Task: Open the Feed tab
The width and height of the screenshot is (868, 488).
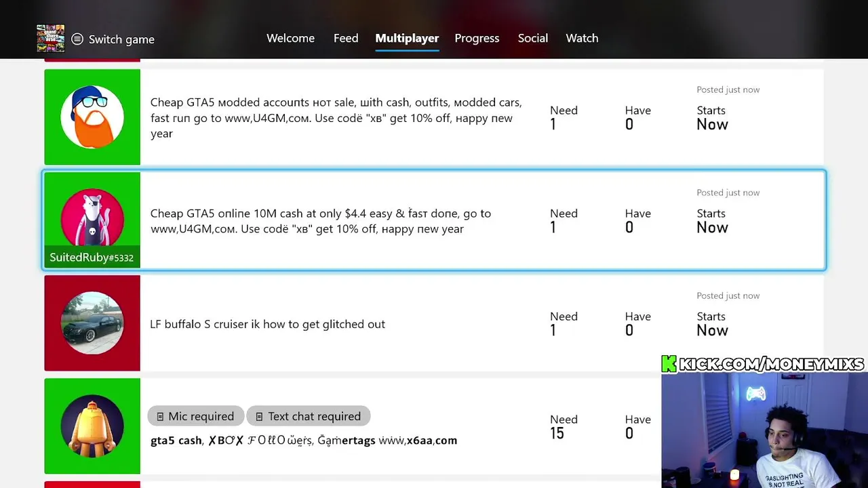Action: [x=346, y=38]
